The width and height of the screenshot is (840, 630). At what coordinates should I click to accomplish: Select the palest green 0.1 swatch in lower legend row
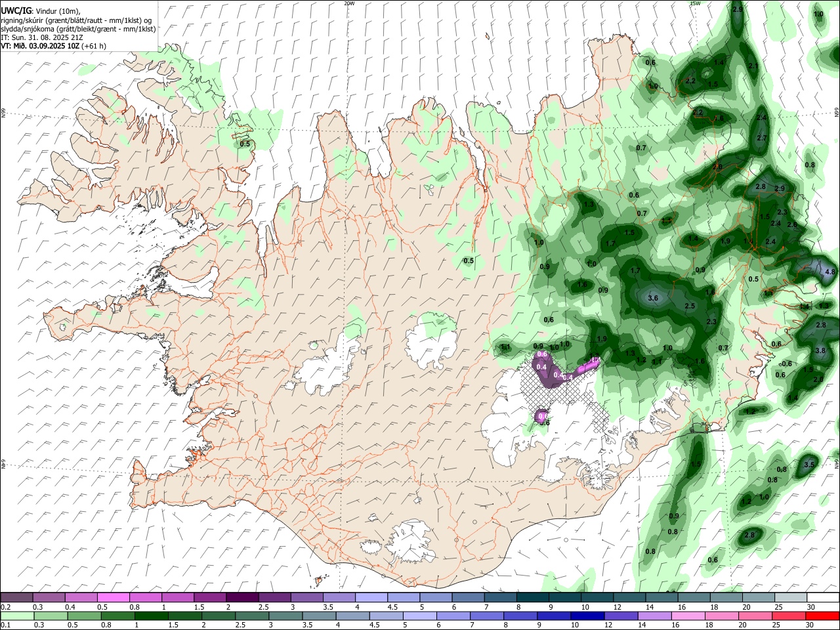(16, 616)
